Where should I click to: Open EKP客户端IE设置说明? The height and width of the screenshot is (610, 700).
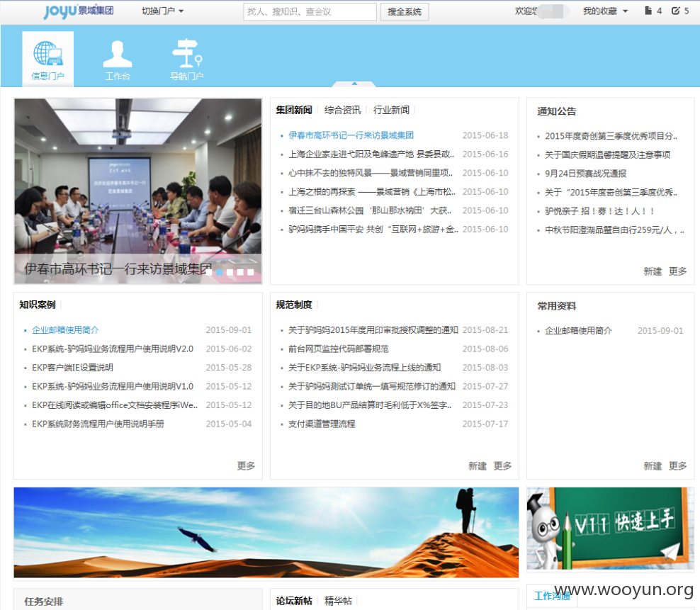[72, 368]
